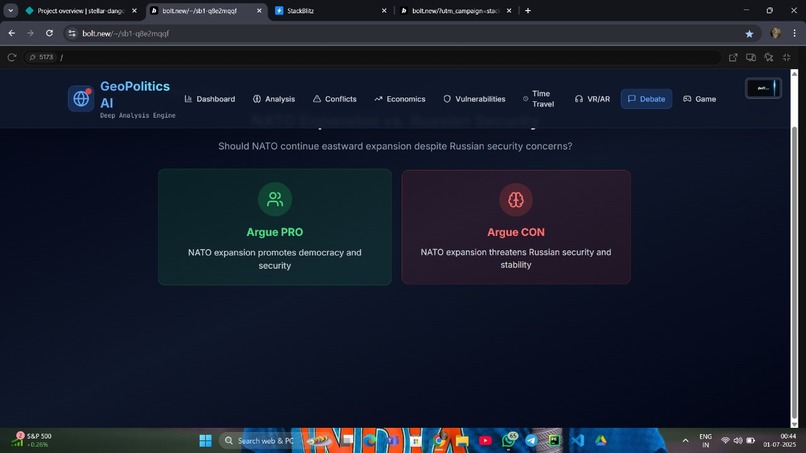Open the VR/AR section
The image size is (806, 453).
coord(593,99)
